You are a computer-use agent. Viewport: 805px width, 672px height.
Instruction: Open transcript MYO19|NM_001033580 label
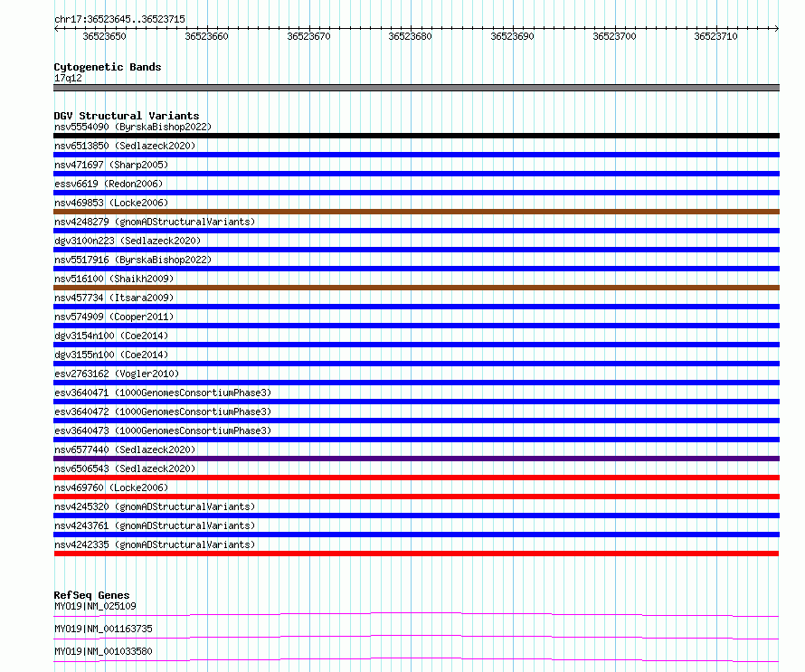tap(103, 651)
